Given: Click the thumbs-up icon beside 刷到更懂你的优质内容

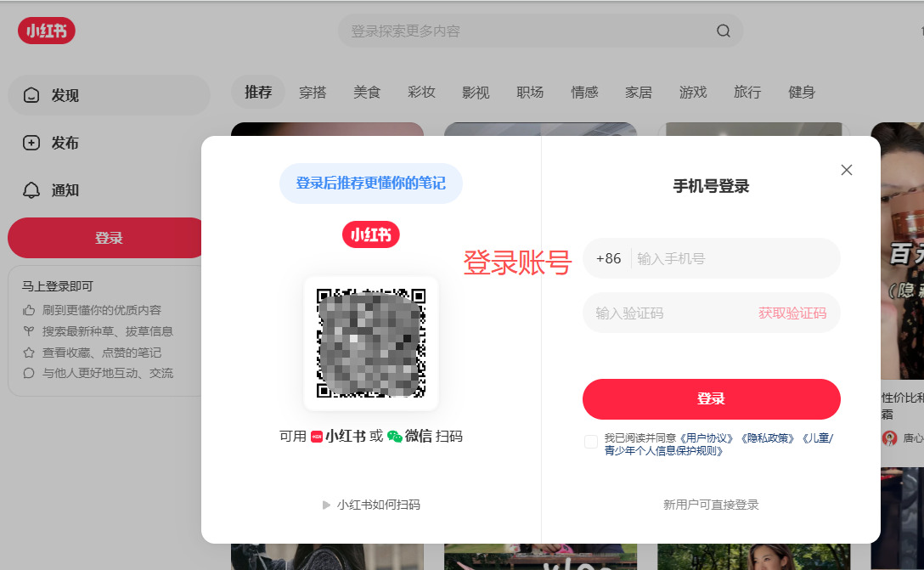Looking at the screenshot, I should click(29, 310).
